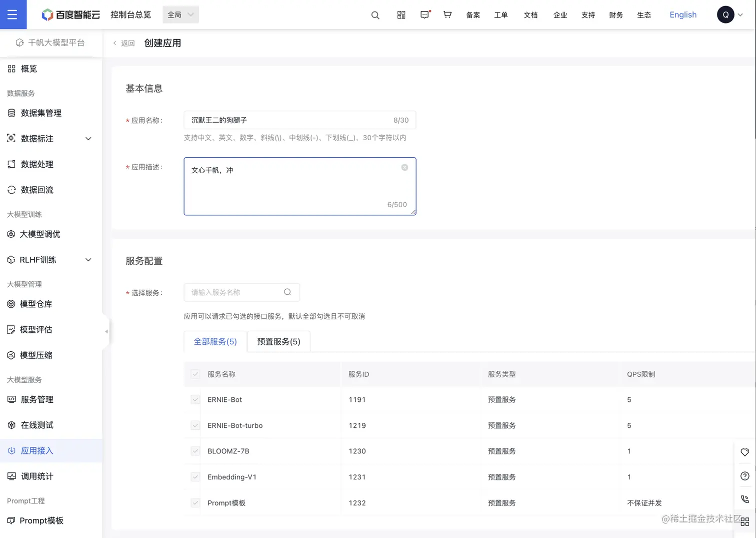Click the 模型仓库 icon
756x538 pixels.
pos(11,304)
